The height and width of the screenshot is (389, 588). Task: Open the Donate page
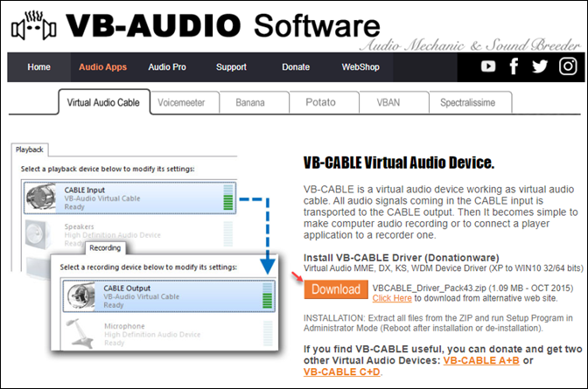[x=296, y=67]
